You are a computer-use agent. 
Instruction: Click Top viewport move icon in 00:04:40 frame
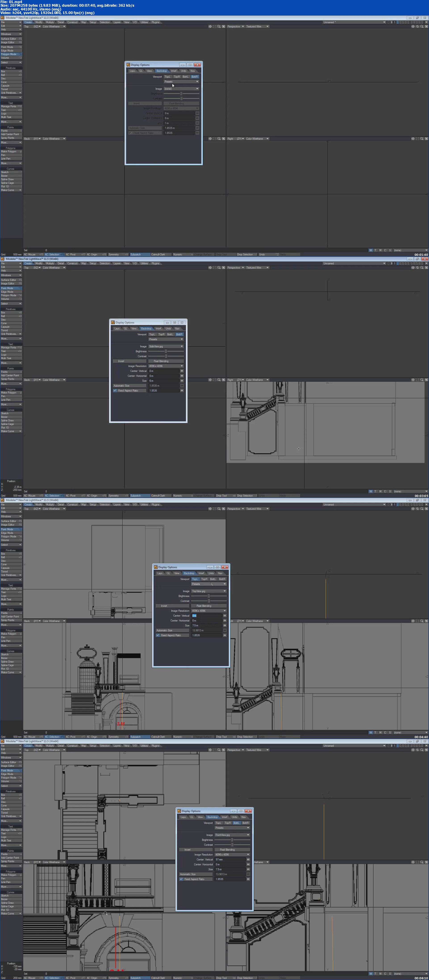click(210, 509)
